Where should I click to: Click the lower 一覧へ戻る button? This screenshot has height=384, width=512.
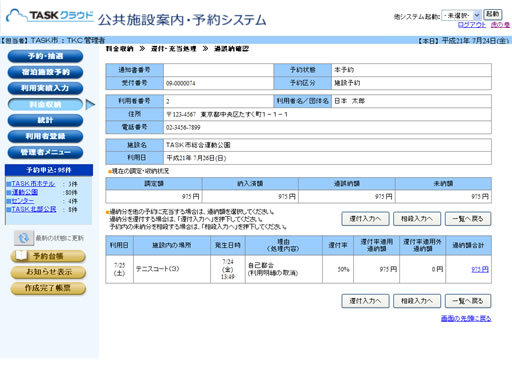468,301
